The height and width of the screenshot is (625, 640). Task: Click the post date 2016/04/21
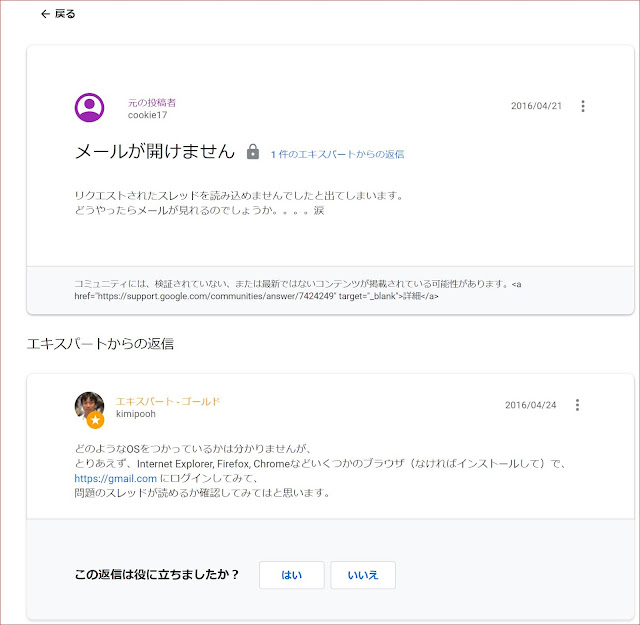point(536,106)
